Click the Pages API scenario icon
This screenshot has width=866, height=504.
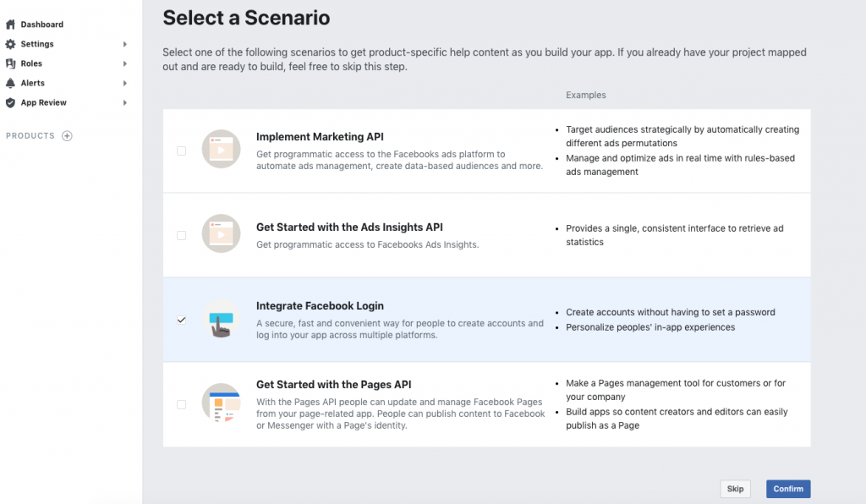pyautogui.click(x=222, y=403)
